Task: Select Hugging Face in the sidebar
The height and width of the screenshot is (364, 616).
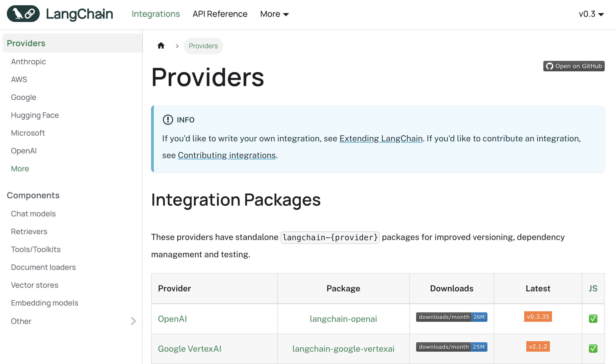Action: click(x=35, y=115)
